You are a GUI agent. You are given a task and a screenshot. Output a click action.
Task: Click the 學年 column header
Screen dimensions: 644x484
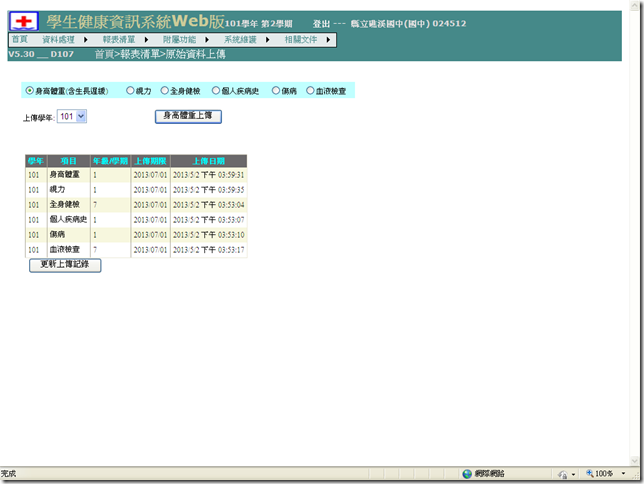click(x=36, y=161)
